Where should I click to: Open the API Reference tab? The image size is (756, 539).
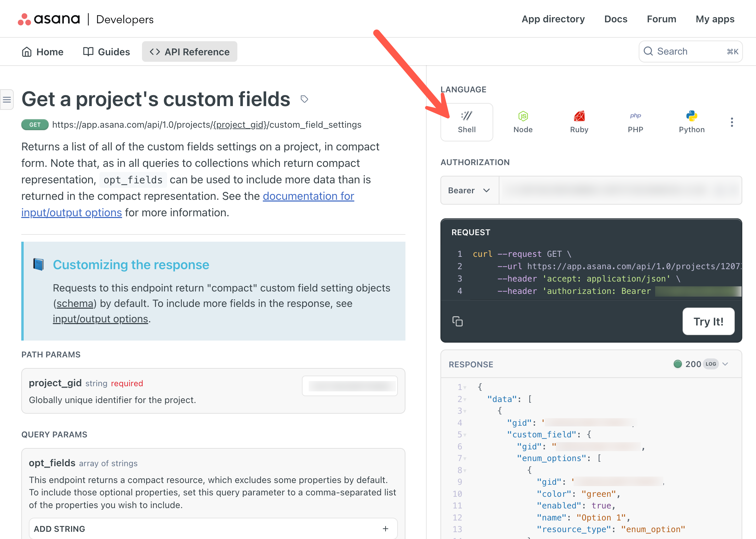pos(190,52)
